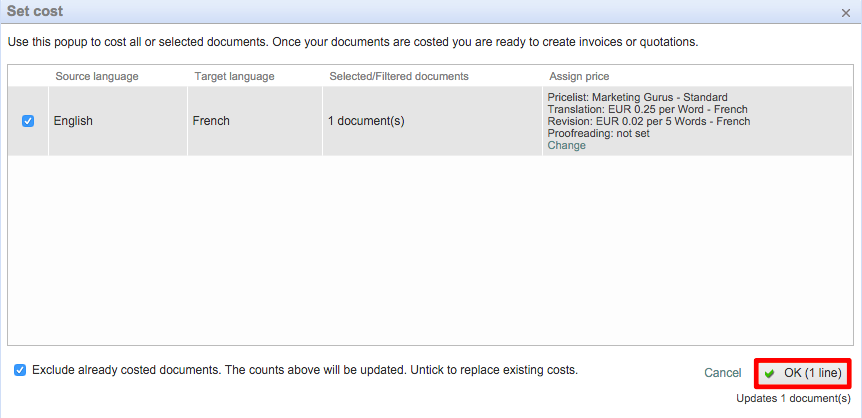Click the empty area below the language row

(x=430, y=250)
